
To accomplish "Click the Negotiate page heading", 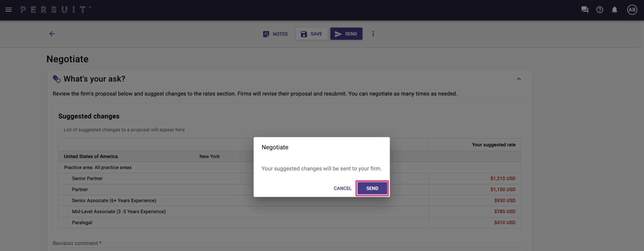I will [67, 59].
